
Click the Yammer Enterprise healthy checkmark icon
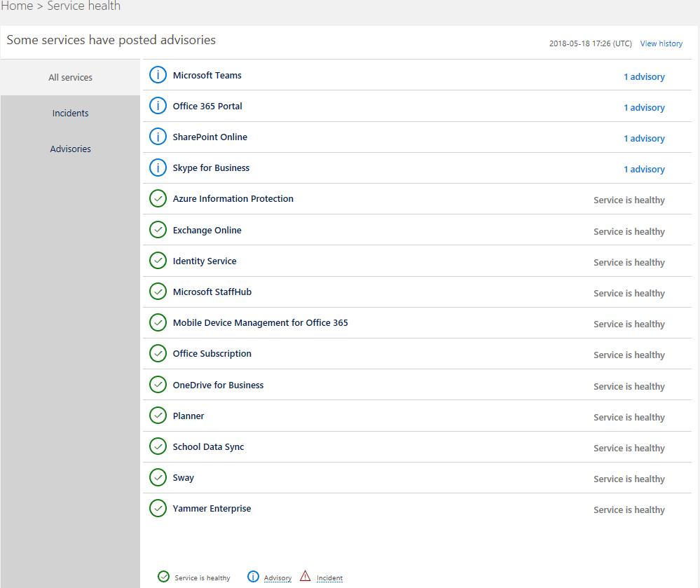tap(158, 508)
